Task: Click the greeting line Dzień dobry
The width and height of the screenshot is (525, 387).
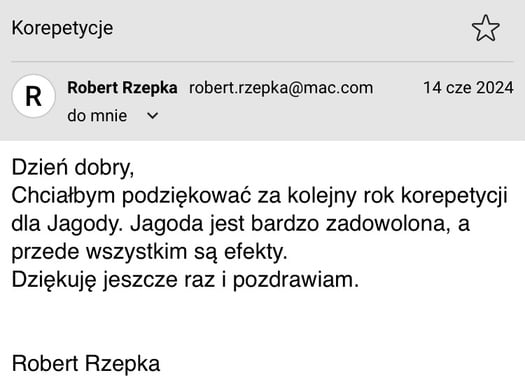Action: (73, 167)
